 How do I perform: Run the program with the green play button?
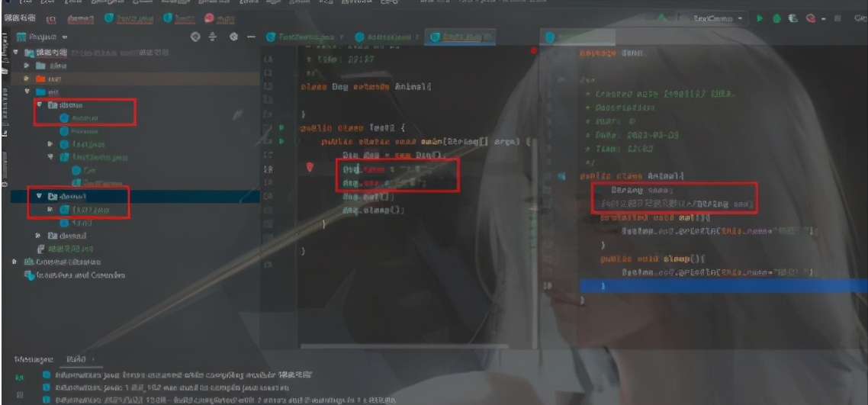[760, 18]
